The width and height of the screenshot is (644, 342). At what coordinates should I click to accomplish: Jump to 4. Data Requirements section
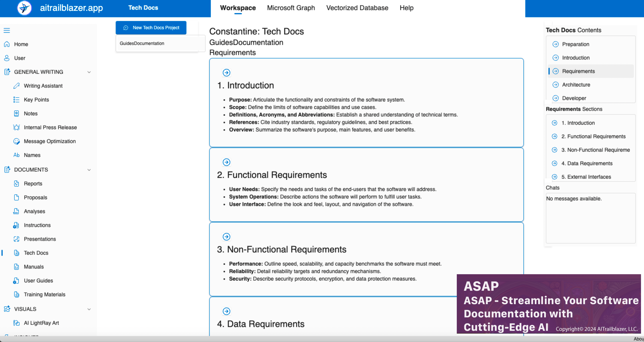pyautogui.click(x=587, y=163)
